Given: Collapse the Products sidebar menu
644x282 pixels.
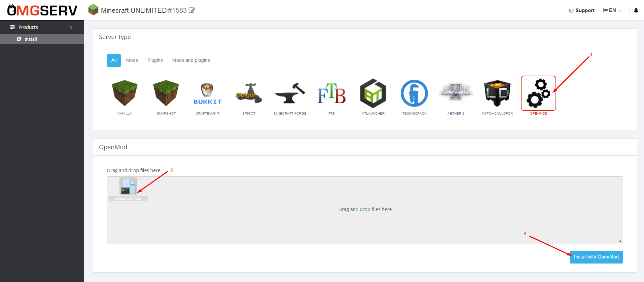Looking at the screenshot, I should click(42, 27).
